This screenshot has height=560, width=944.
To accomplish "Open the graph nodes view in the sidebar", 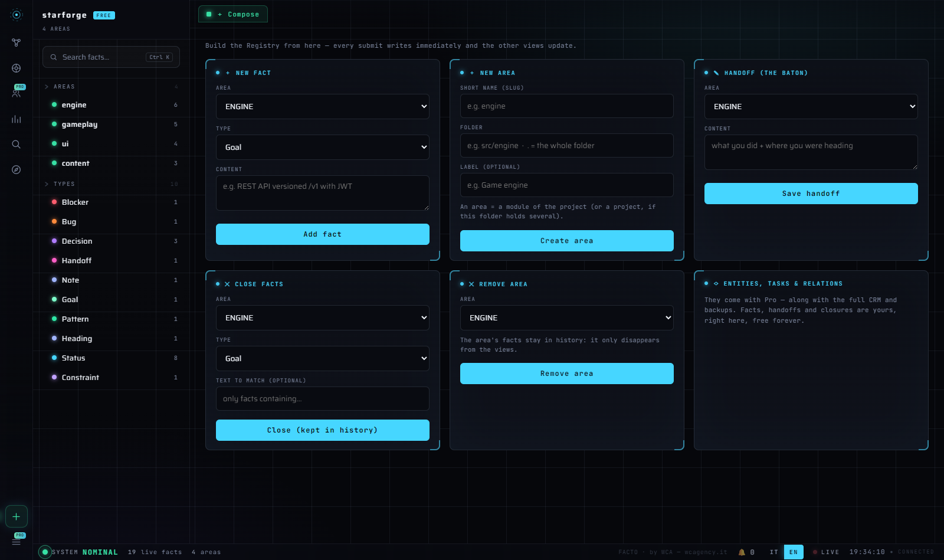I will [x=17, y=42].
